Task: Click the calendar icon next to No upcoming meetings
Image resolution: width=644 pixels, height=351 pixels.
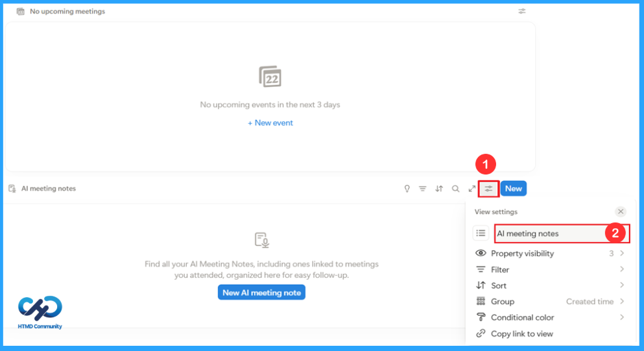Action: coord(20,12)
